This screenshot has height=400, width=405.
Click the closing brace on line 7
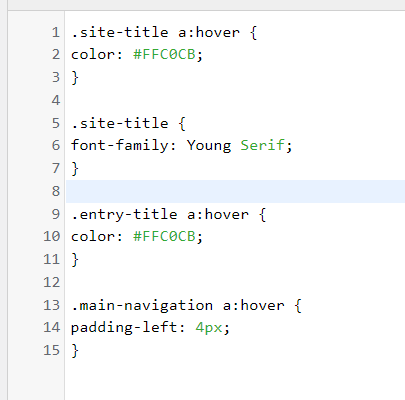click(75, 168)
